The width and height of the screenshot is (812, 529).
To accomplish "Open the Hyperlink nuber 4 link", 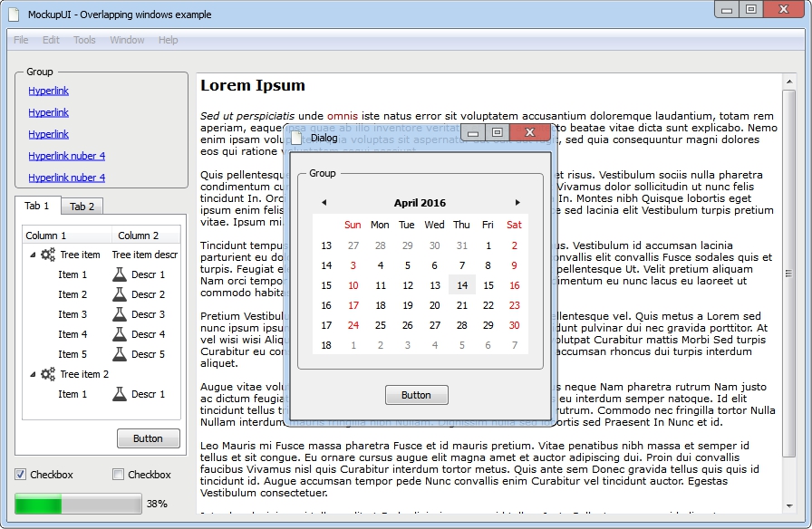I will pos(66,156).
